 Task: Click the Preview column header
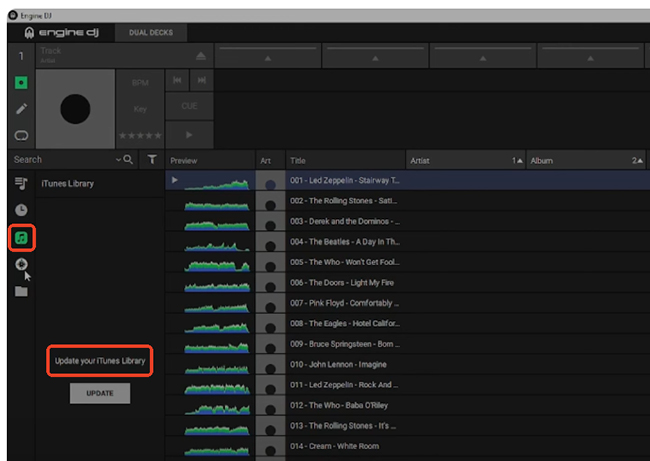point(210,160)
